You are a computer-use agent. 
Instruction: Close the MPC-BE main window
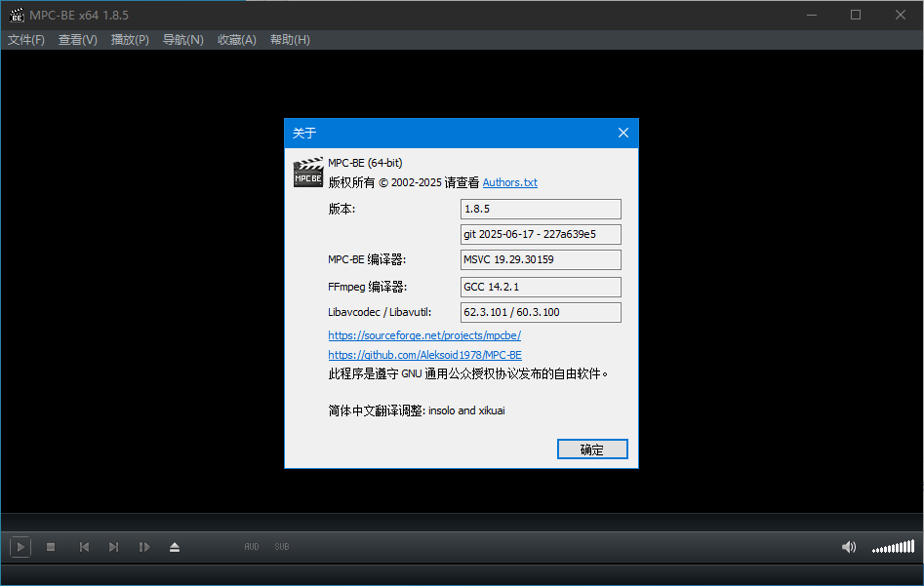(901, 16)
